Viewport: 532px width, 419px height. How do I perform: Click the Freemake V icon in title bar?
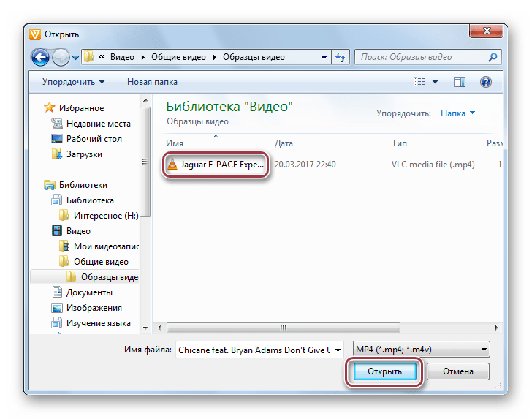[35, 34]
